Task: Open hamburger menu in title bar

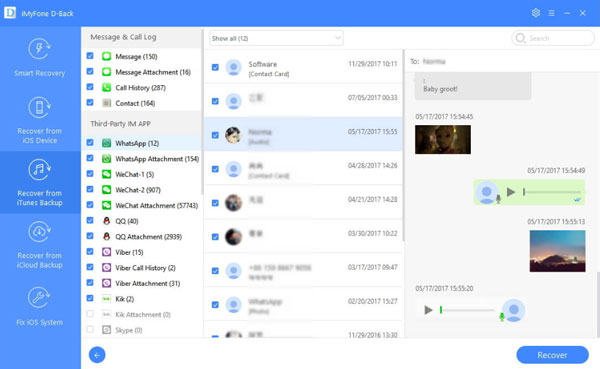Action: pyautogui.click(x=551, y=13)
